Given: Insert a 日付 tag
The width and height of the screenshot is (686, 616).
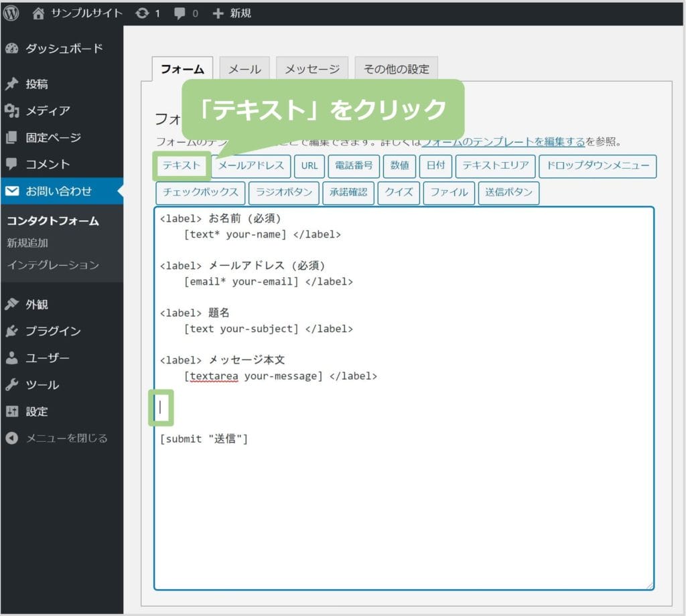Looking at the screenshot, I should (x=435, y=166).
